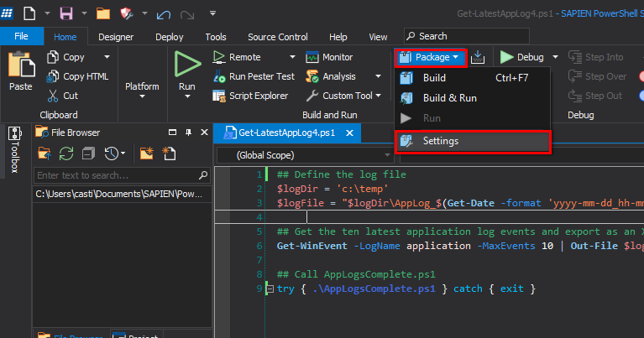Expand the Analysis dropdown arrow

[x=379, y=76]
